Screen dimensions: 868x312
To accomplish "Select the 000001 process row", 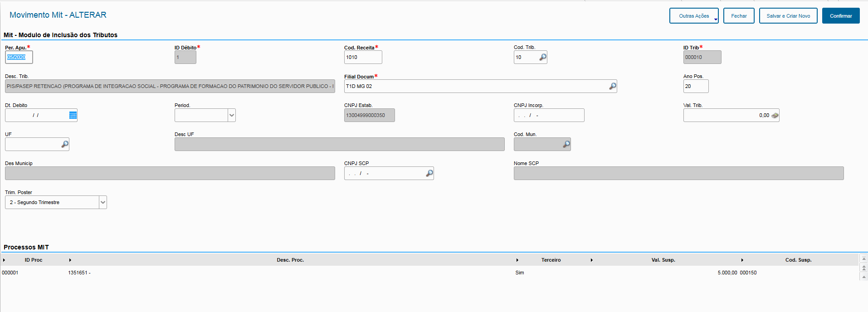I will [10, 273].
